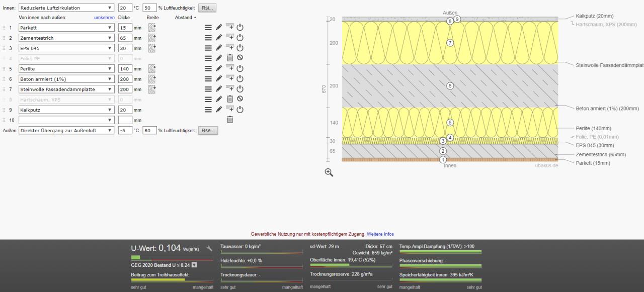
Task: Select layer marker 6 in the diagram
Action: (450, 86)
